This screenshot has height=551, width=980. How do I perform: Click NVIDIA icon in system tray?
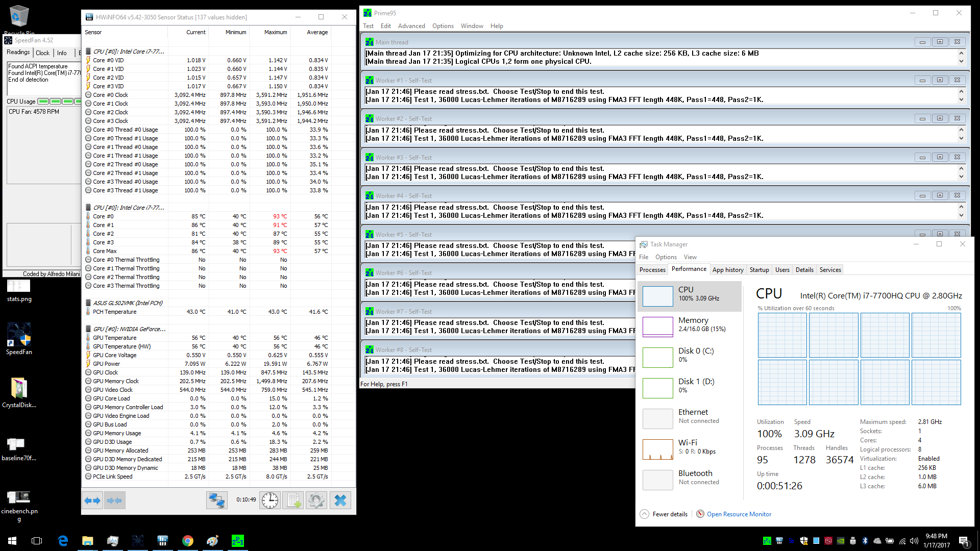pyautogui.click(x=841, y=541)
